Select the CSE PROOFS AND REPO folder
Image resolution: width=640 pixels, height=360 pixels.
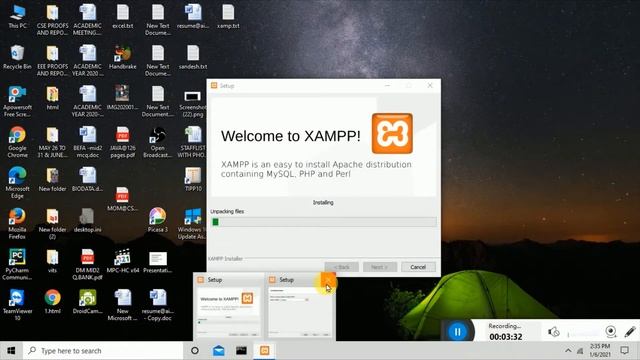coord(52,20)
